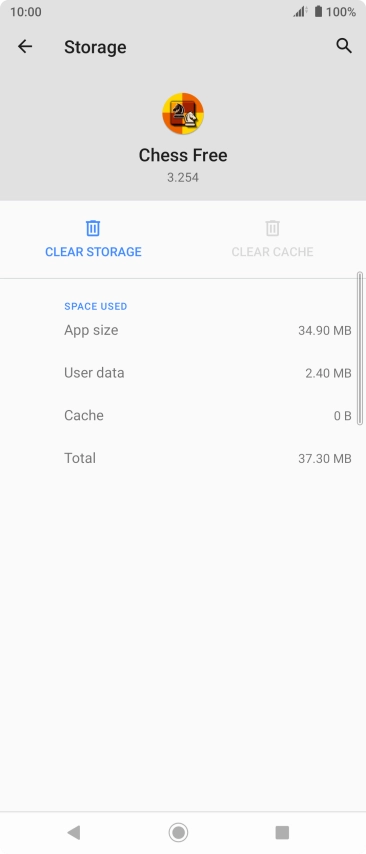The width and height of the screenshot is (366, 854).
Task: Tap the Chess Free app name
Action: 183,155
